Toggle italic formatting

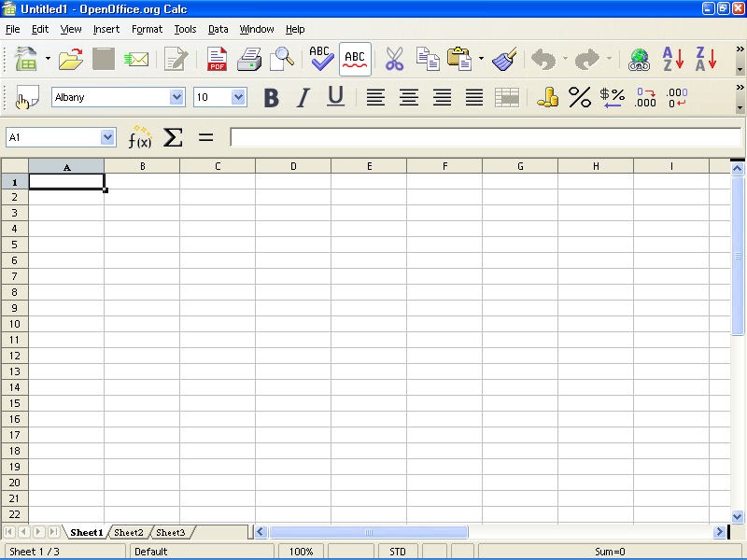click(303, 96)
